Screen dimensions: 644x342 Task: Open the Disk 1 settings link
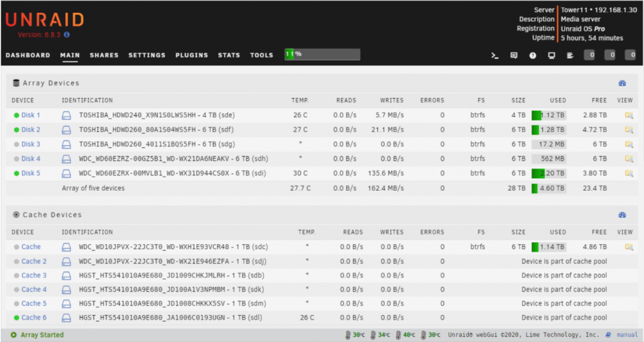pos(31,115)
